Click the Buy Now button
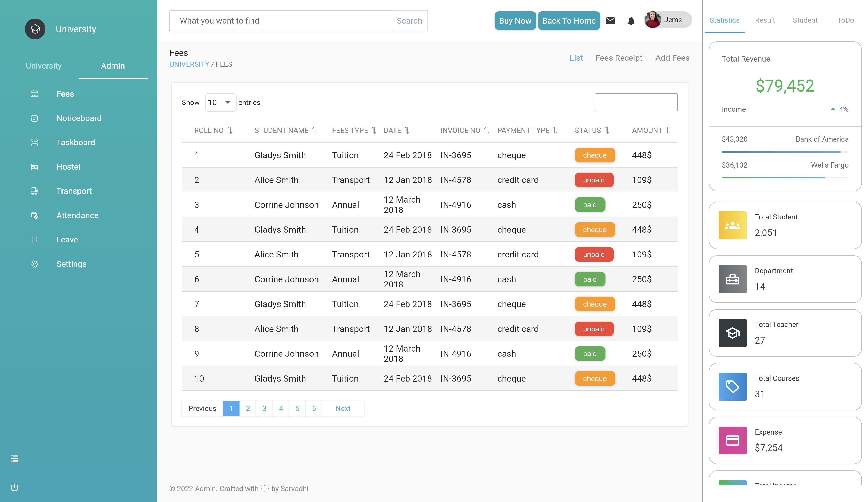The image size is (868, 502). click(515, 21)
